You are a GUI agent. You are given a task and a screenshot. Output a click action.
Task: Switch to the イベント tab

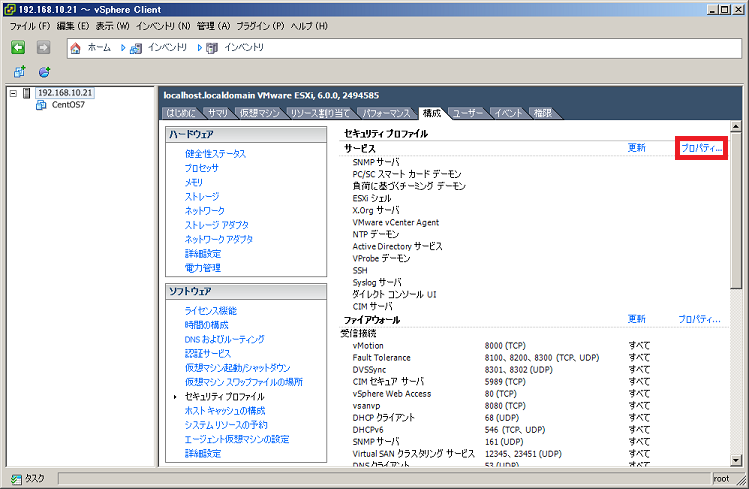coord(508,113)
